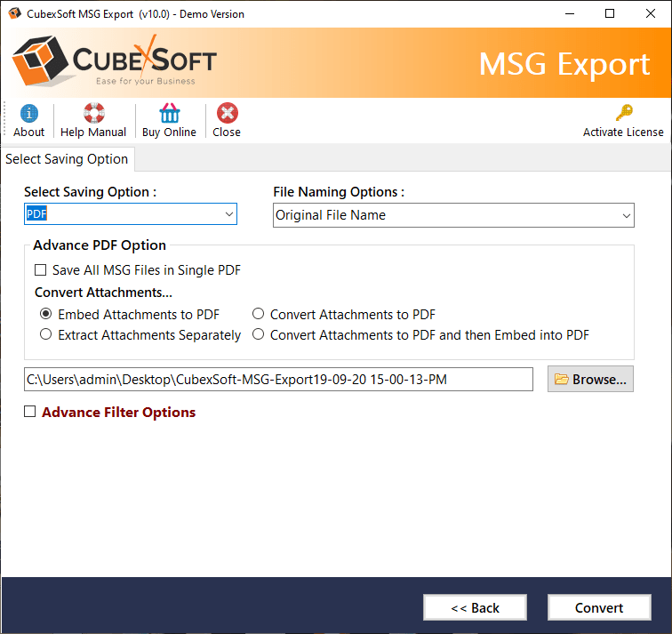
Task: Select Extract Attachments Separately radio button
Action: coord(46,334)
